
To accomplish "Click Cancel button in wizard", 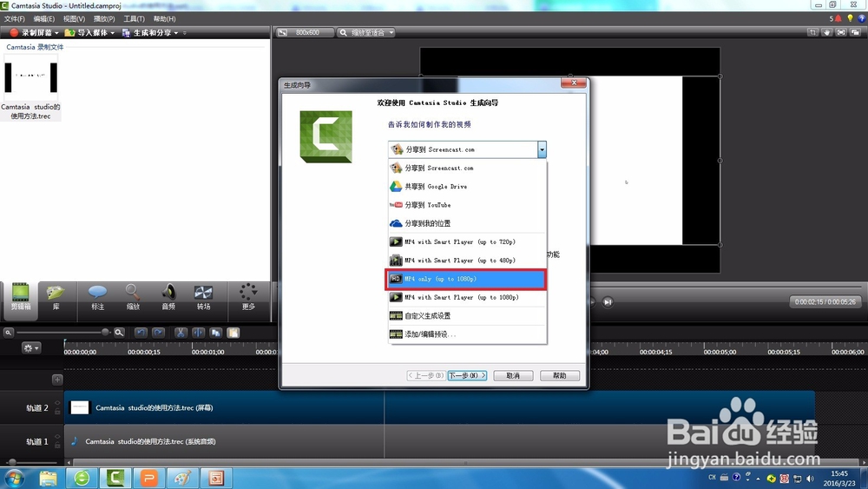I will (513, 375).
